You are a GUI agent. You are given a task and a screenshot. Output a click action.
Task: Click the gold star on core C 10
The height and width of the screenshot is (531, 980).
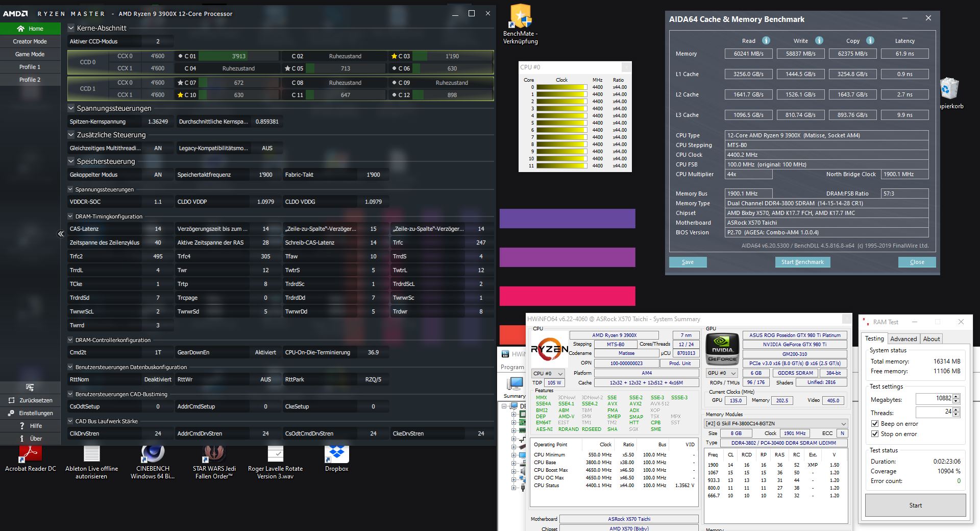[180, 95]
